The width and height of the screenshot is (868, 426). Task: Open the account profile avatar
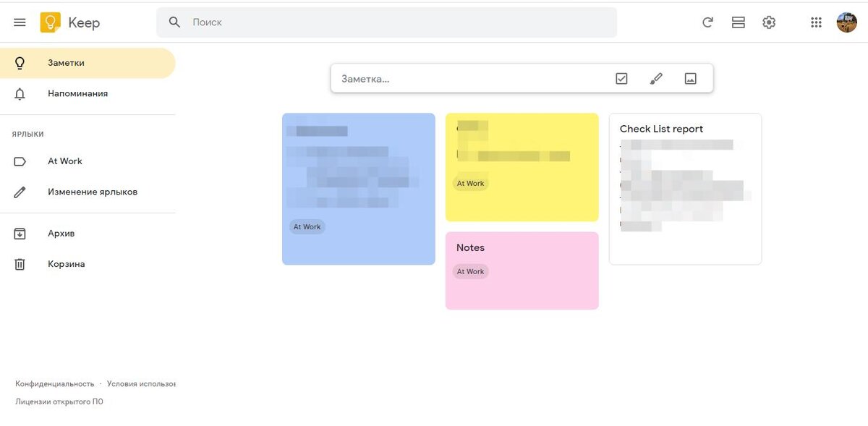tap(847, 22)
